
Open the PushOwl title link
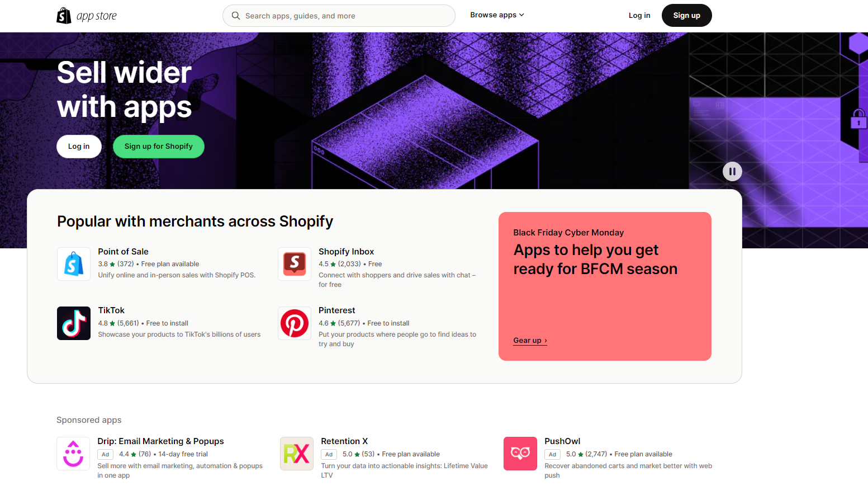click(x=562, y=441)
